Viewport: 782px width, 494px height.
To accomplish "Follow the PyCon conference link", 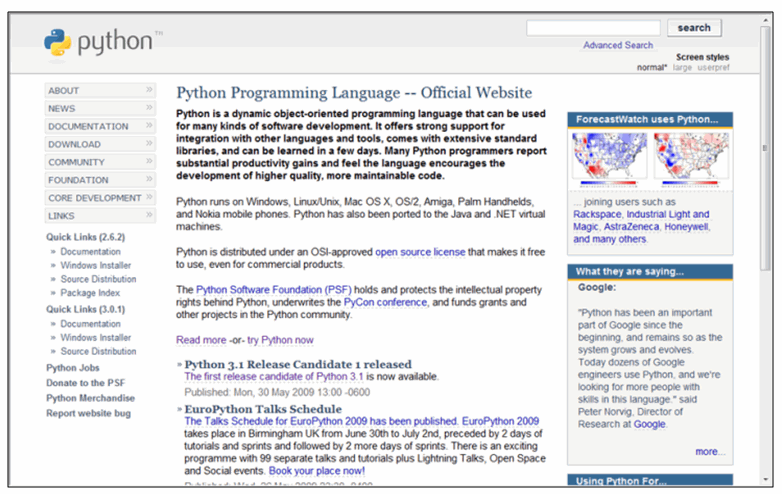I will tap(386, 302).
